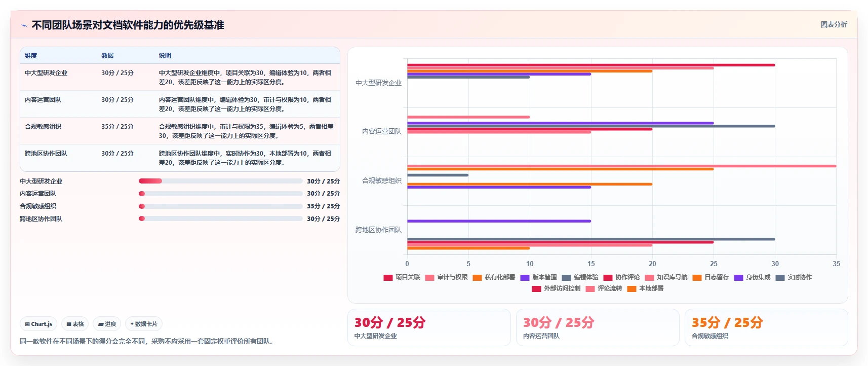Click the page title 不同团队场景对文档软件能力的优先级基准

point(128,25)
